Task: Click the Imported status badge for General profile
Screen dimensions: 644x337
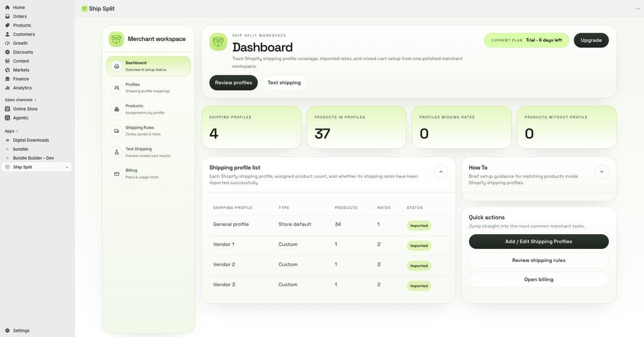Action: [419, 226]
